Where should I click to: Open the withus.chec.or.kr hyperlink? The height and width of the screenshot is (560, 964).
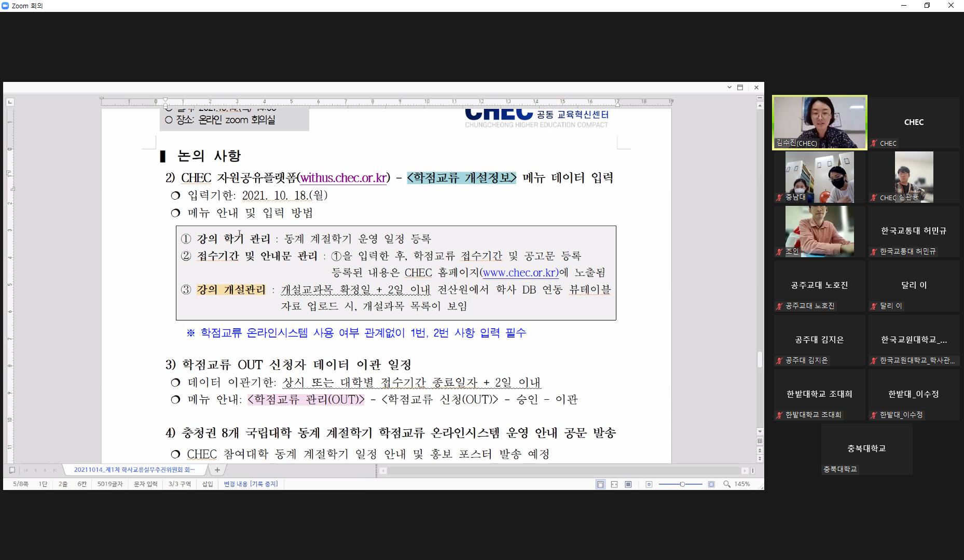point(343,178)
